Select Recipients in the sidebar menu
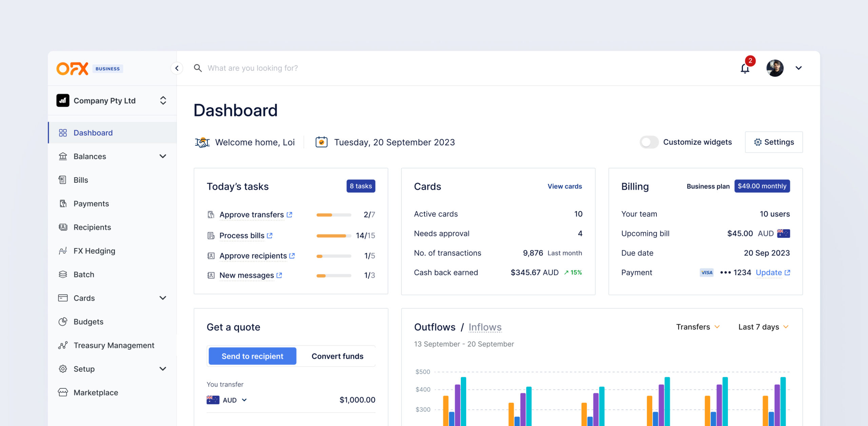Screen dimensions: 868x426 [92, 227]
